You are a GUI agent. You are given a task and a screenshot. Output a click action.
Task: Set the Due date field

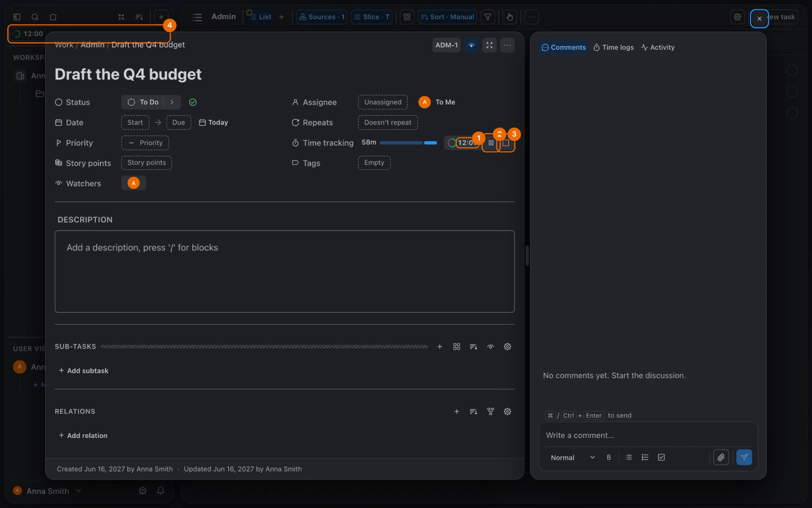[179, 122]
